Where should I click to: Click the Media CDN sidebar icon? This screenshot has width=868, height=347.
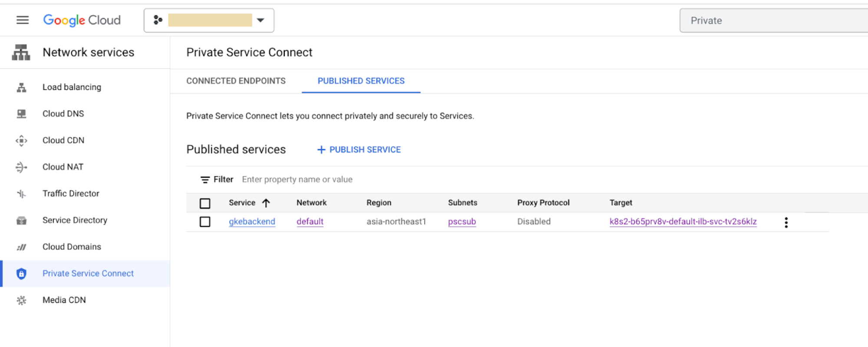tap(21, 300)
